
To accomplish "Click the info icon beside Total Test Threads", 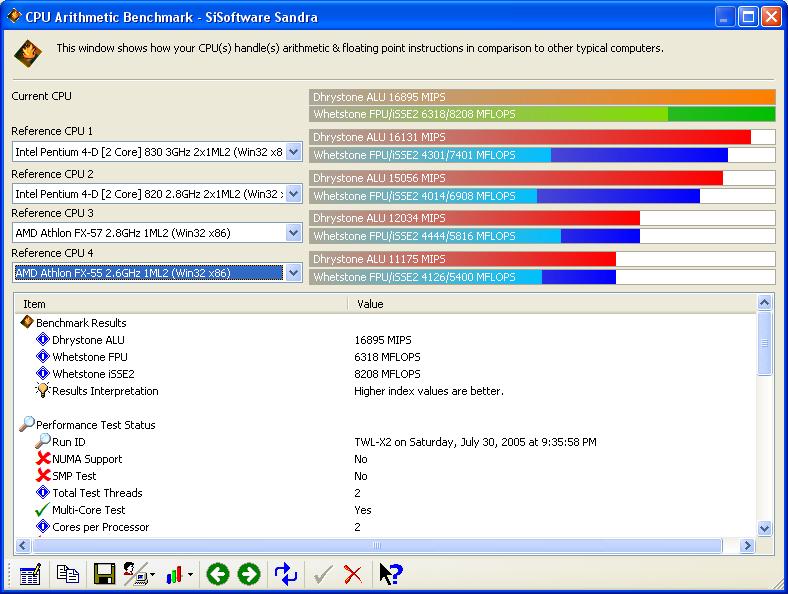I will (x=43, y=492).
